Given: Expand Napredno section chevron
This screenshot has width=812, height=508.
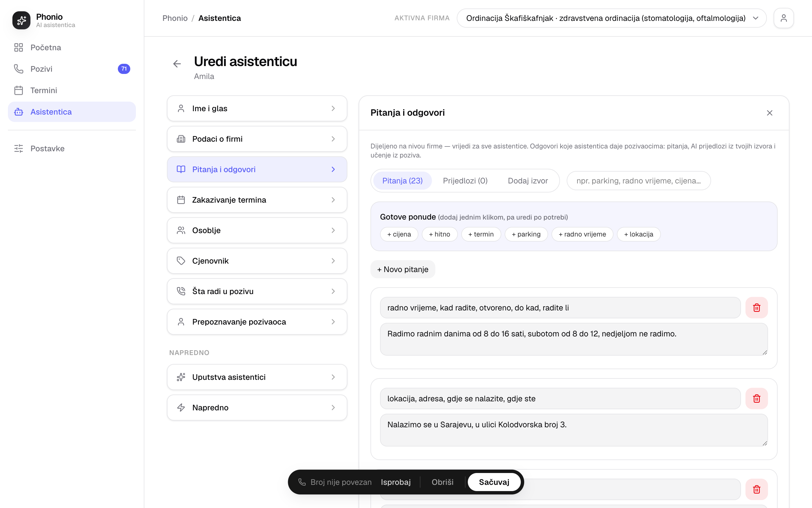Looking at the screenshot, I should click(333, 408).
